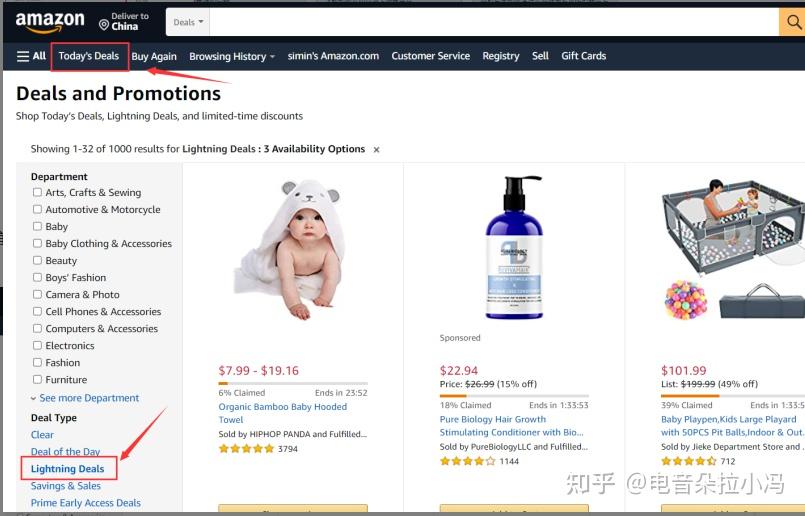This screenshot has width=805, height=516.
Task: Tick the Beauty department checkbox
Action: pos(37,260)
